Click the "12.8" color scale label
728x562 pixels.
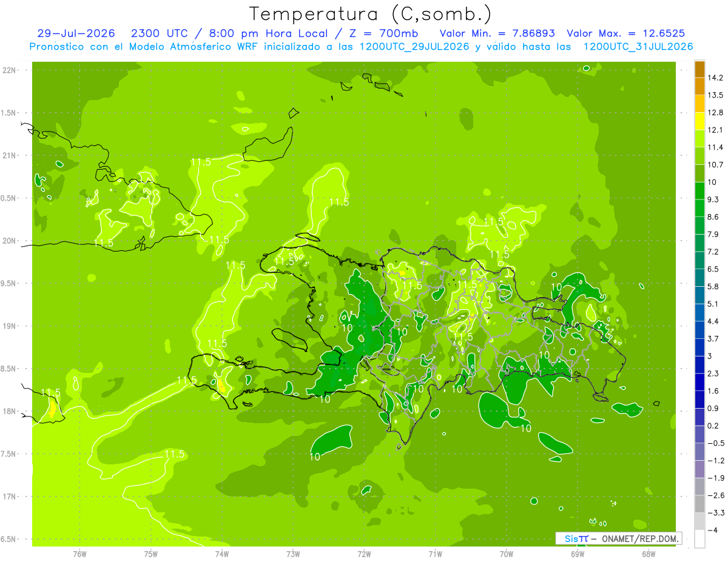pyautogui.click(x=715, y=113)
